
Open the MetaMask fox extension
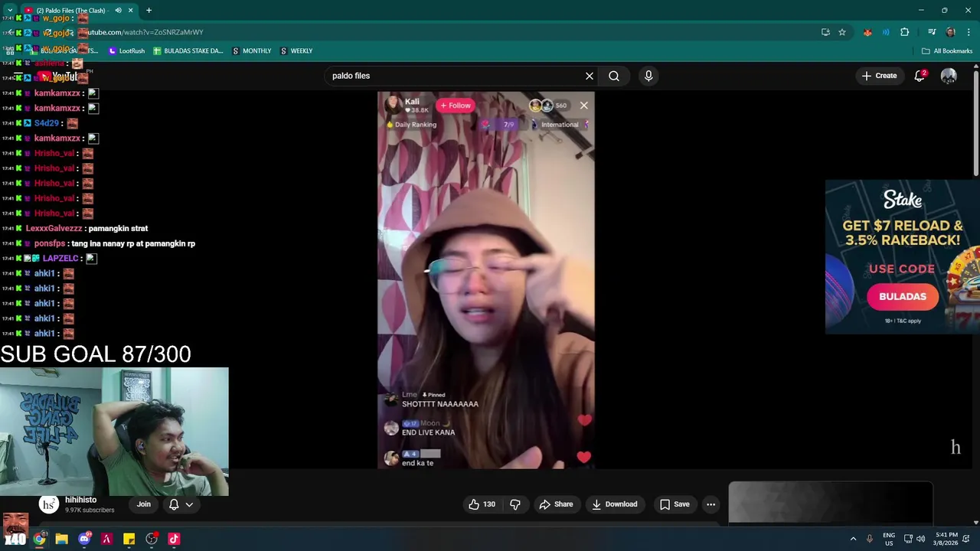coord(867,32)
